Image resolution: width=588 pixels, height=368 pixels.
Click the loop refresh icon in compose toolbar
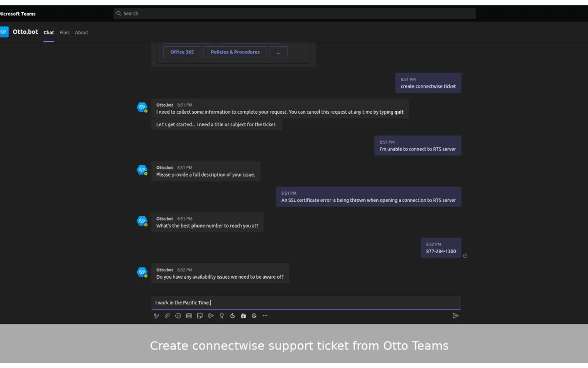[233, 316]
